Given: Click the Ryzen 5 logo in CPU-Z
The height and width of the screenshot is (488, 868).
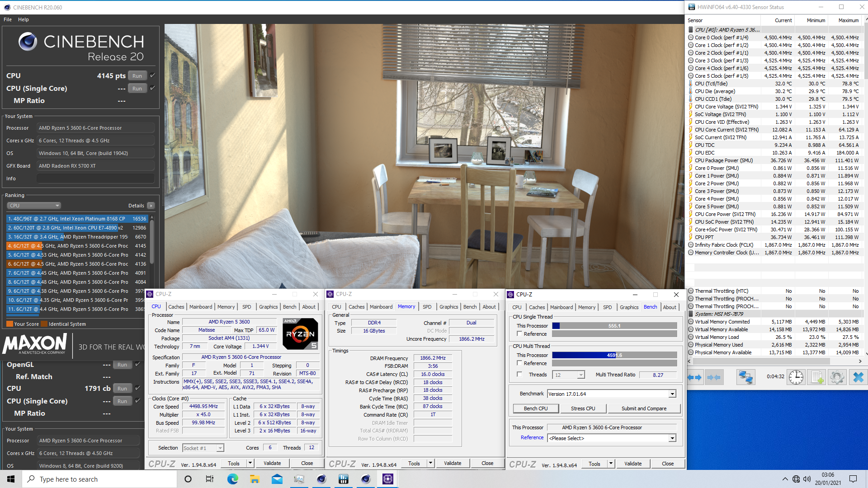Looking at the screenshot, I should 300,334.
